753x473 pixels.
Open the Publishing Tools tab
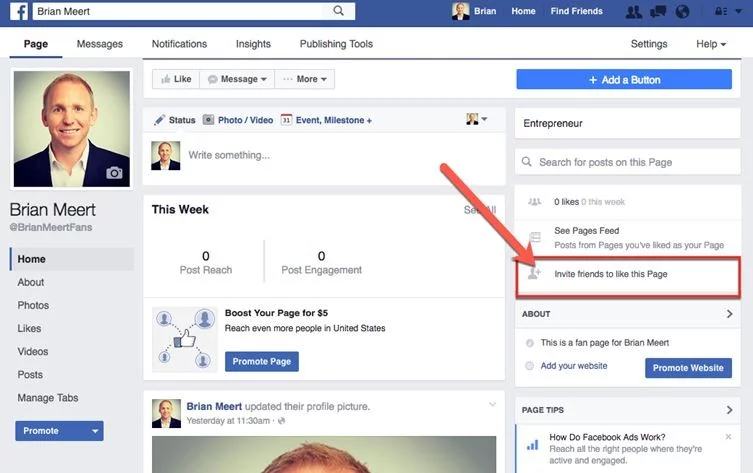click(336, 44)
